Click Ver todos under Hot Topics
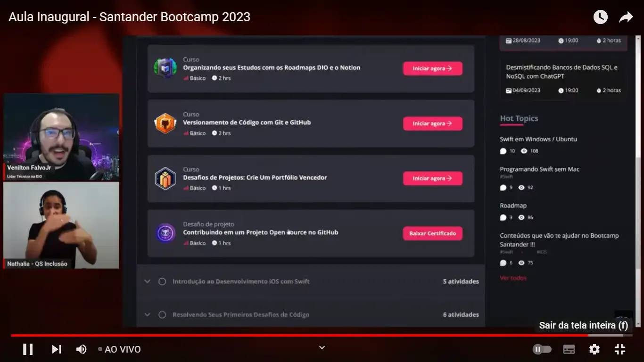 [x=513, y=278]
